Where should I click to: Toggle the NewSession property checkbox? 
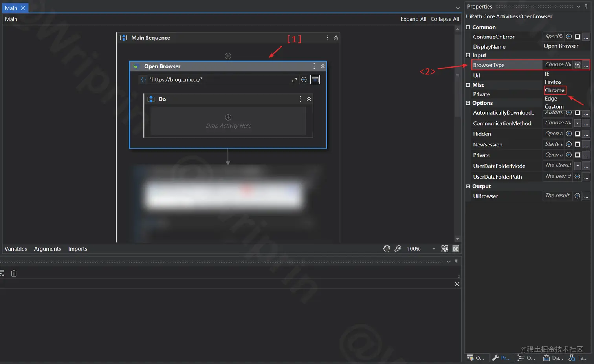[577, 144]
